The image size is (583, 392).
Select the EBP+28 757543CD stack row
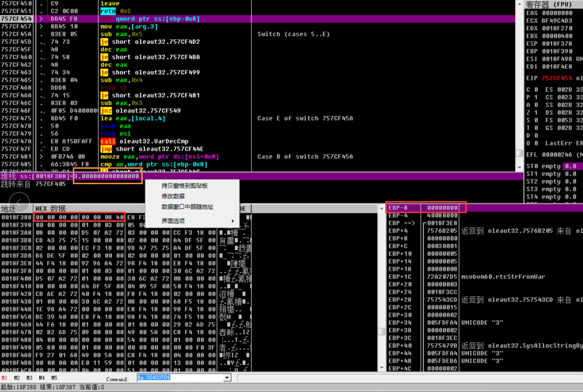pyautogui.click(x=484, y=300)
